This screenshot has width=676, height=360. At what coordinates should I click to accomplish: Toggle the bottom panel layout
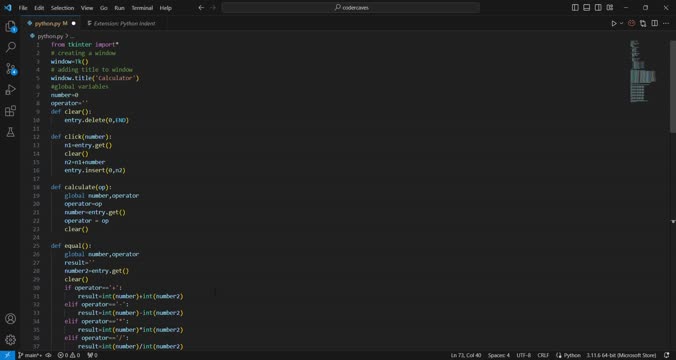pos(586,8)
